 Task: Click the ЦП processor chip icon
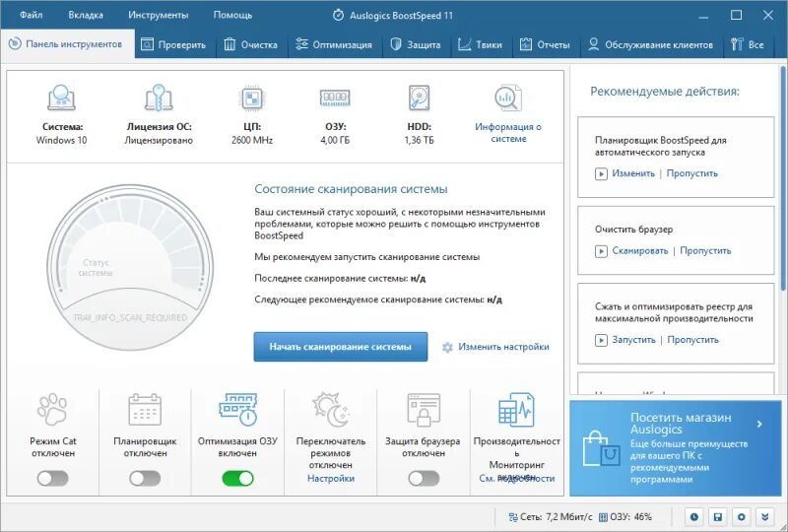252,99
